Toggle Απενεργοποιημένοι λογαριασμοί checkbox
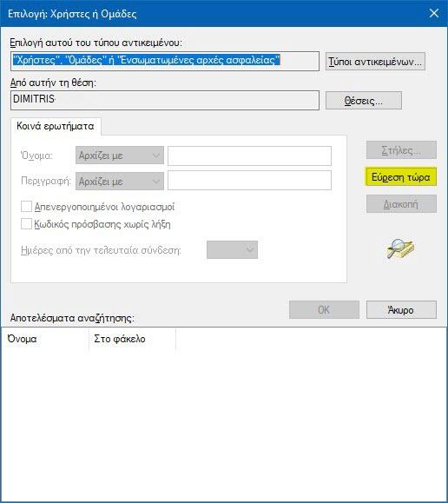 pos(26,207)
